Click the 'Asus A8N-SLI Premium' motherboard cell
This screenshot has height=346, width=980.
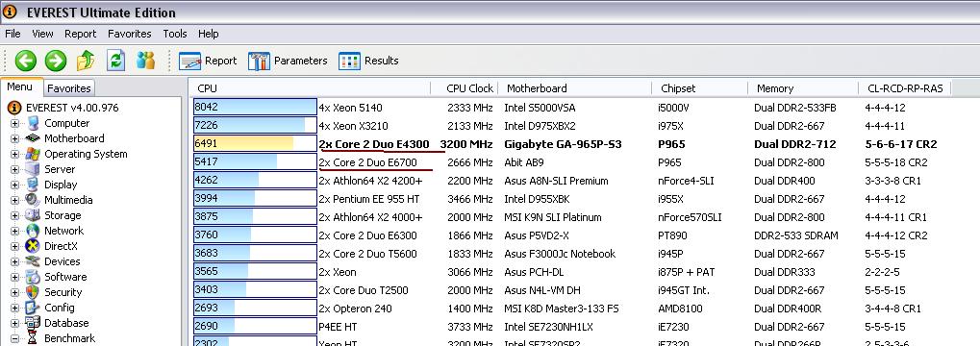[x=556, y=181]
